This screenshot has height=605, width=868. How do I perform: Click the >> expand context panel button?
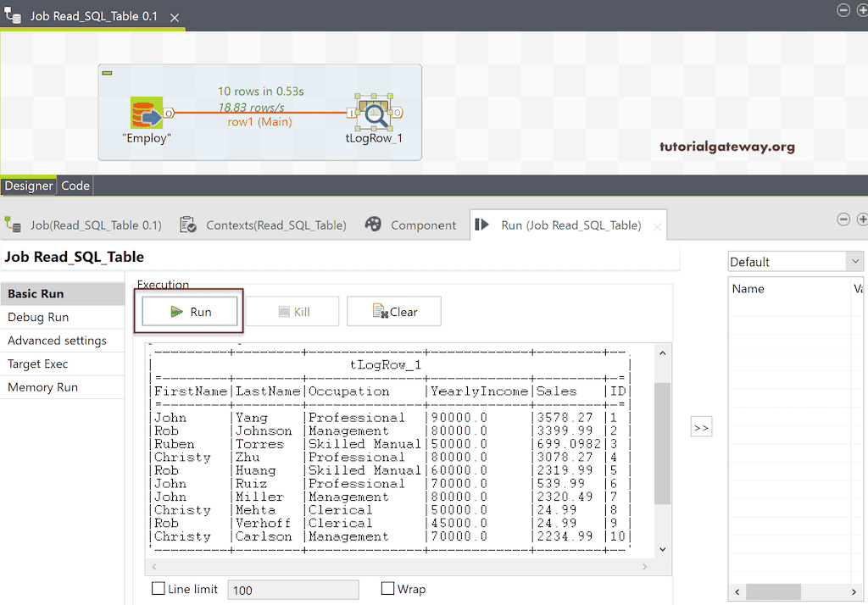(701, 428)
